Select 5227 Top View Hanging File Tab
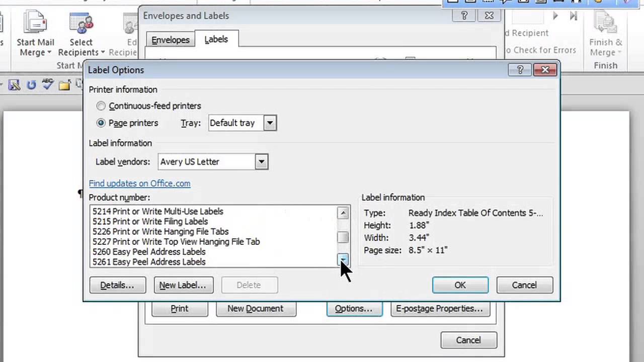 click(213, 242)
